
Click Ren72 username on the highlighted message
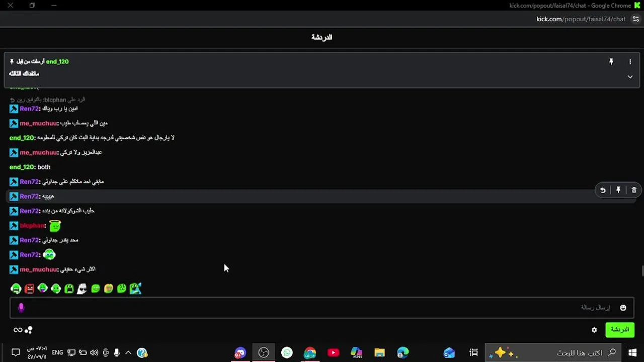(29, 196)
